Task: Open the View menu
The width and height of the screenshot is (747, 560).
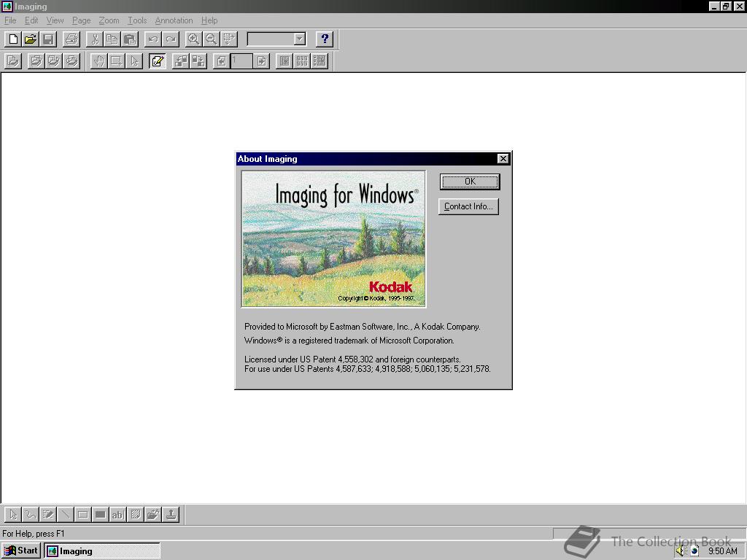Action: pyautogui.click(x=55, y=20)
